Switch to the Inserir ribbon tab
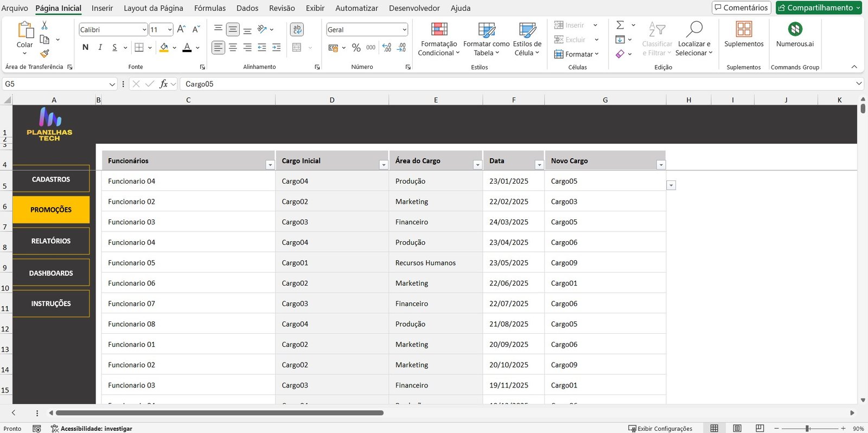The width and height of the screenshot is (868, 433). coord(102,8)
